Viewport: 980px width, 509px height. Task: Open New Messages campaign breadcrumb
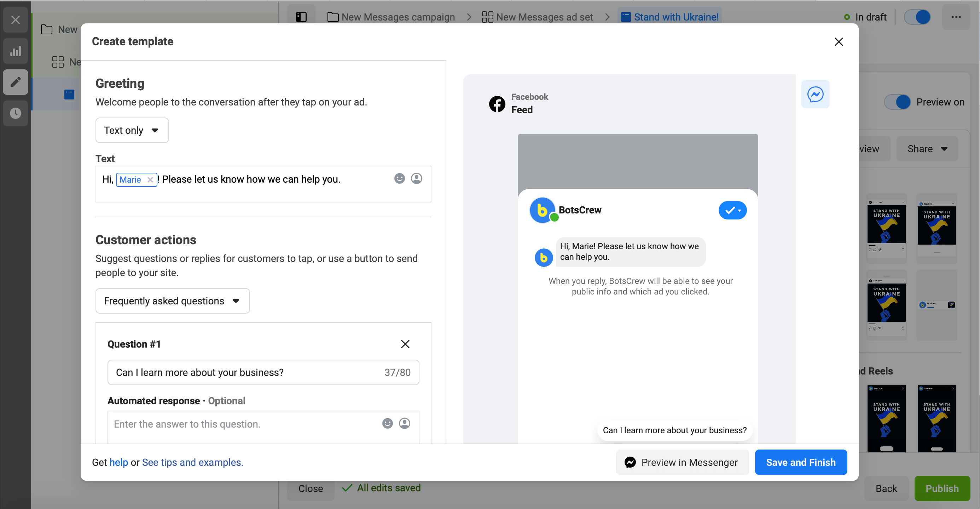(391, 17)
